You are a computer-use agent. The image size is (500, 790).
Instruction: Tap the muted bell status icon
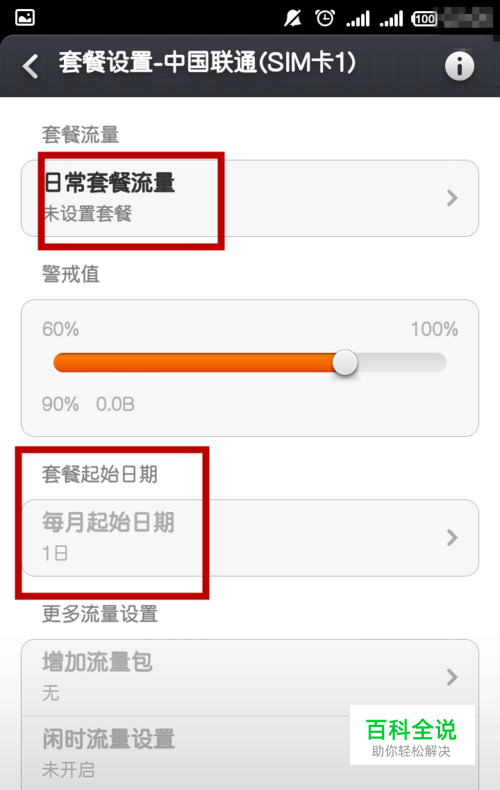pyautogui.click(x=293, y=19)
